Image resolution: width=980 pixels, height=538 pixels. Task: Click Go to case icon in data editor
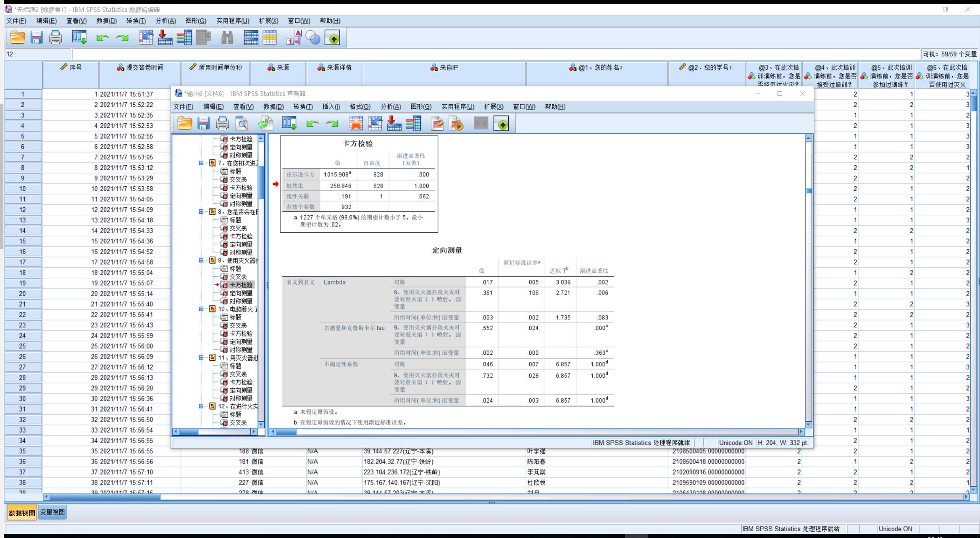(x=146, y=38)
